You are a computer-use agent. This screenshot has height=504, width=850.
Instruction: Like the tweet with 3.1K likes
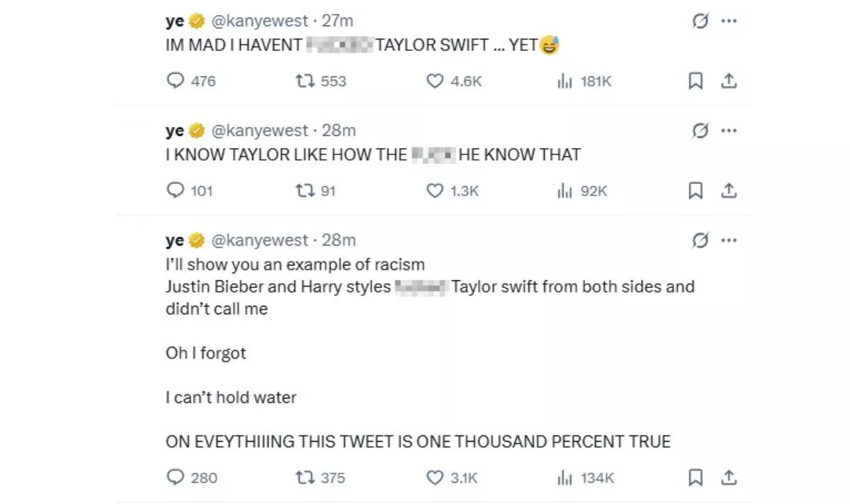[434, 478]
